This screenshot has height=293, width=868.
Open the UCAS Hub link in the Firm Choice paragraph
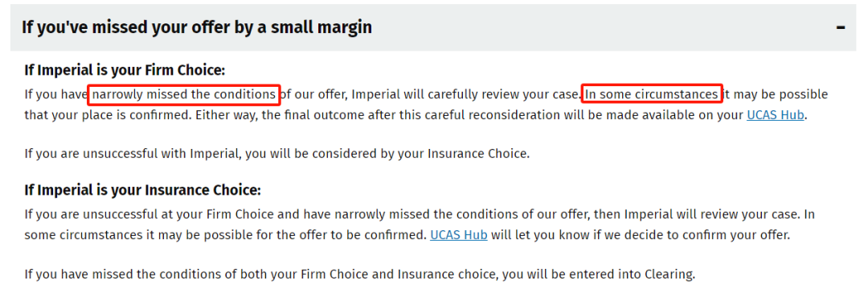click(x=775, y=115)
